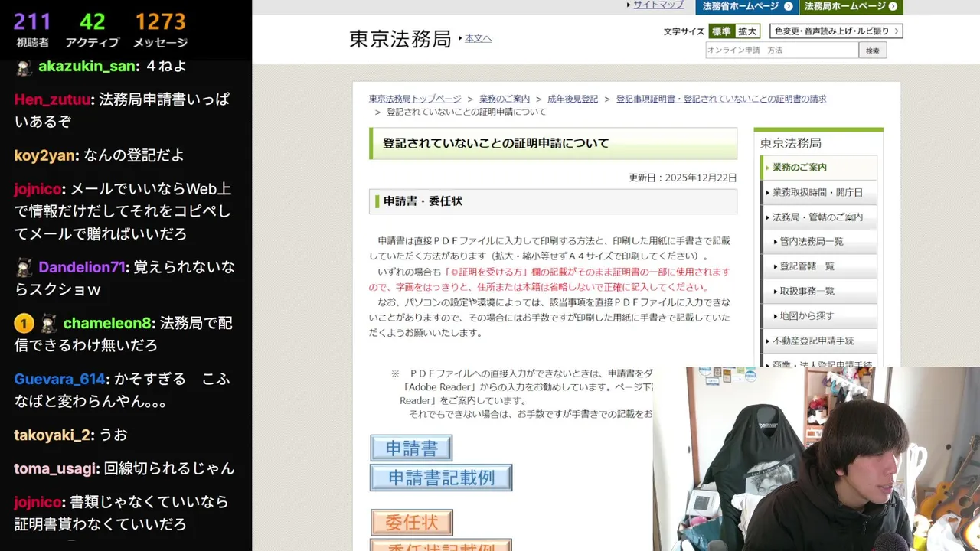Click Dandelion71's avatar badge icon
980x551 pixels.
tap(24, 268)
